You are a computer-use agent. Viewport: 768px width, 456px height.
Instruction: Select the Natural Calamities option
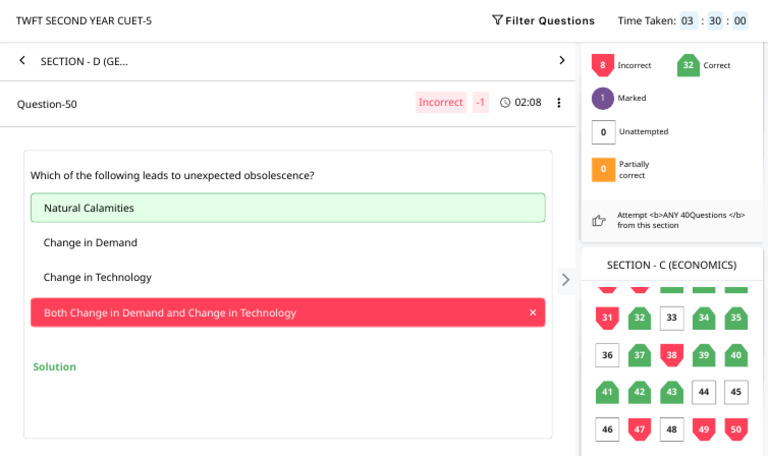pyautogui.click(x=288, y=208)
